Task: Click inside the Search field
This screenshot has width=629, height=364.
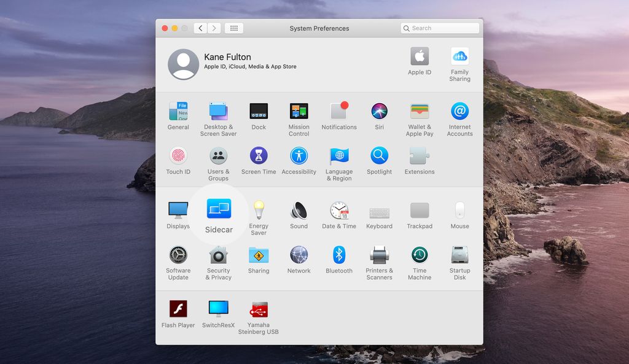Action: click(439, 28)
